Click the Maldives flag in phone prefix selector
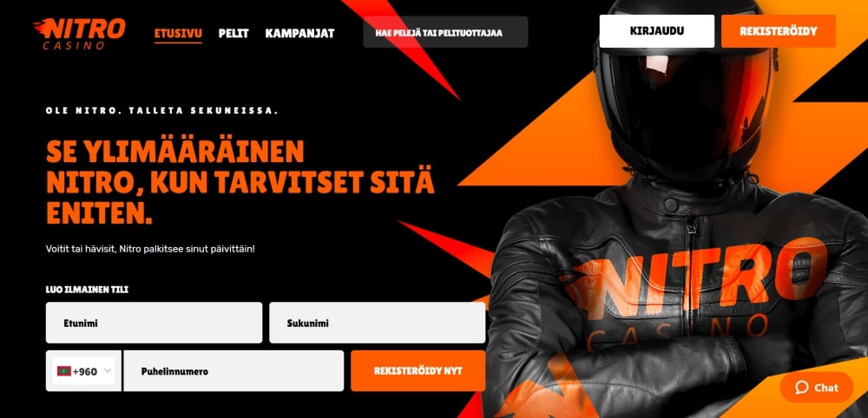The image size is (868, 418). [64, 371]
